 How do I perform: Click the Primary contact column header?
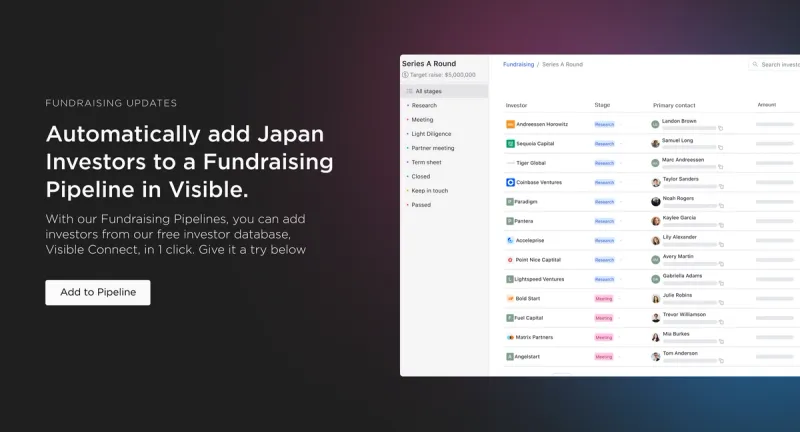[x=674, y=106]
